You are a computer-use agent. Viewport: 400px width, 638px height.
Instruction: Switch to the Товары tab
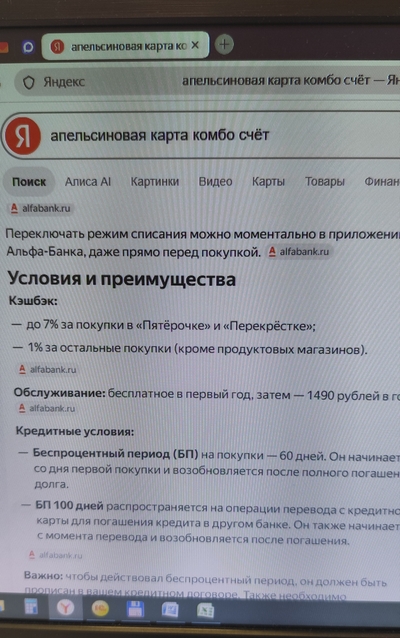(x=325, y=181)
